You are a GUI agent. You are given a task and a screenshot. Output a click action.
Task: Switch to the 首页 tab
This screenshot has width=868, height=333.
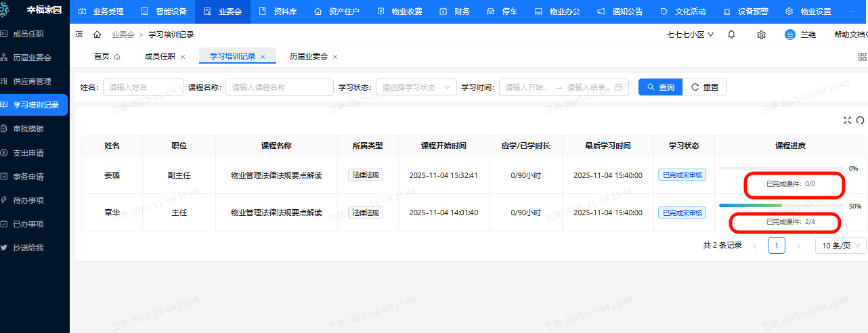[x=106, y=56]
